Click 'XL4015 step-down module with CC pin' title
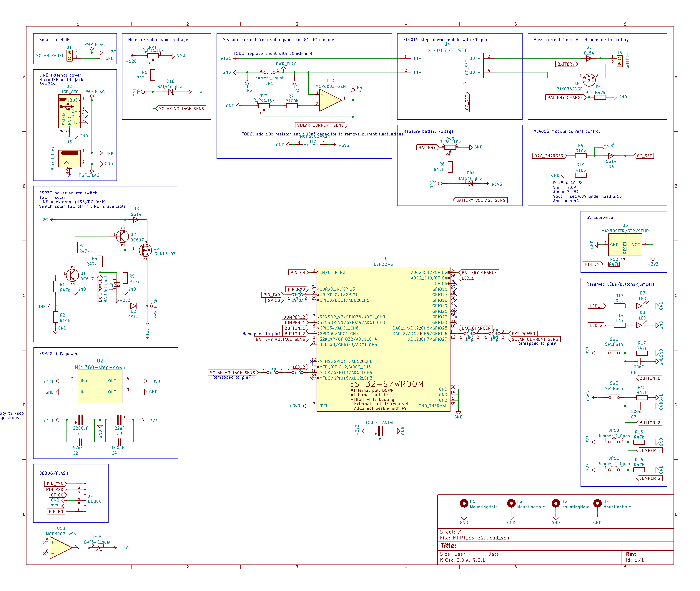 click(x=445, y=39)
